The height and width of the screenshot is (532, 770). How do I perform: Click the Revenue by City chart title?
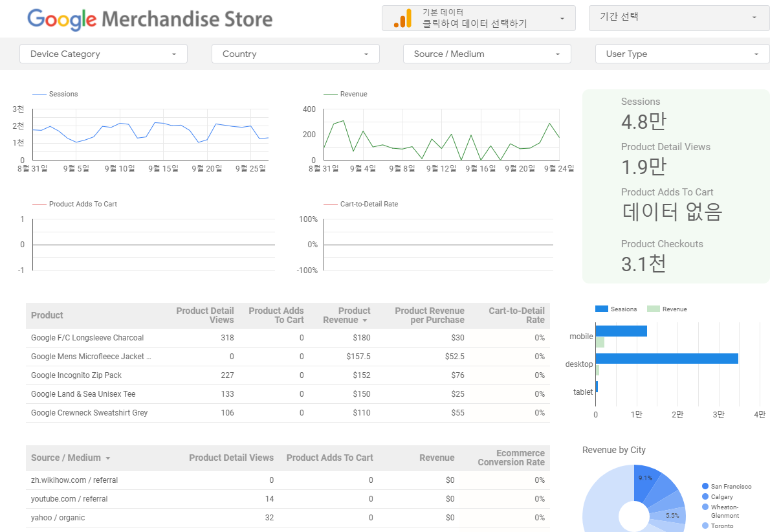pos(614,450)
